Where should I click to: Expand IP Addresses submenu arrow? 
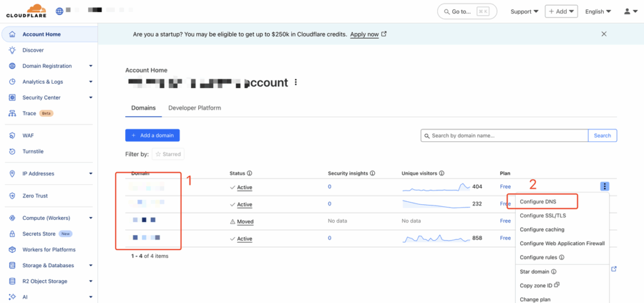click(x=91, y=174)
